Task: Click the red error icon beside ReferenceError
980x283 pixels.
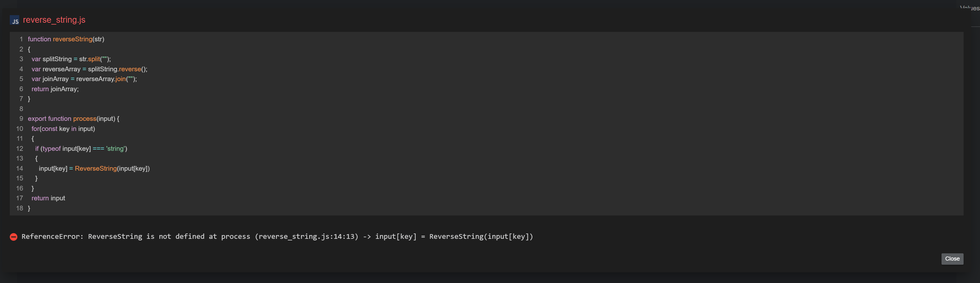Action: (13, 237)
